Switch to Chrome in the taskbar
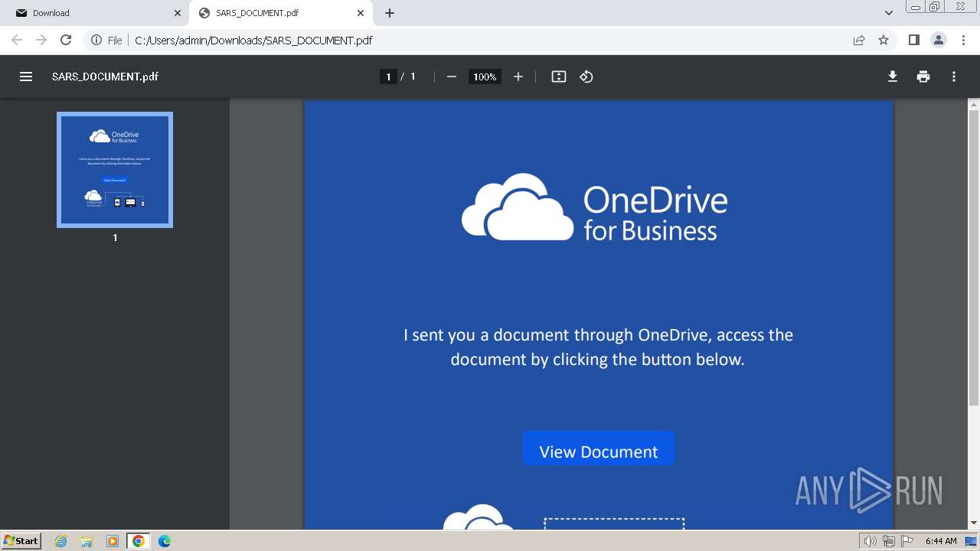Viewport: 980px width, 551px height. coord(139,541)
